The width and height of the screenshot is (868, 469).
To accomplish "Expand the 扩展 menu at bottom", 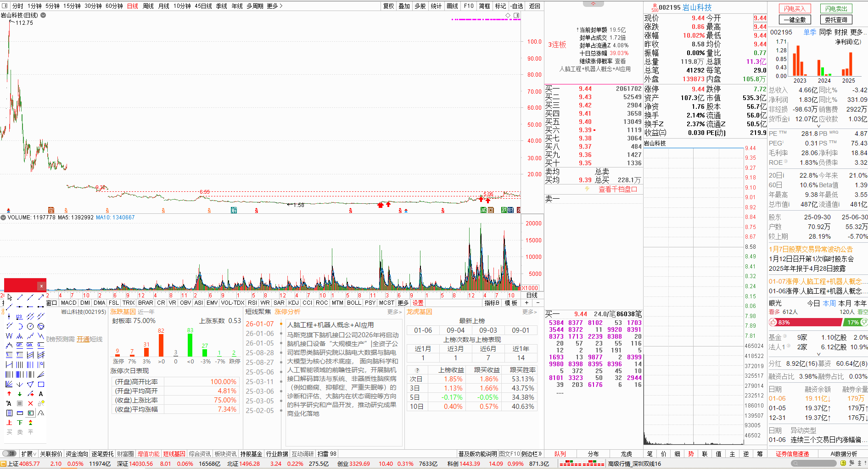I will [x=28, y=454].
